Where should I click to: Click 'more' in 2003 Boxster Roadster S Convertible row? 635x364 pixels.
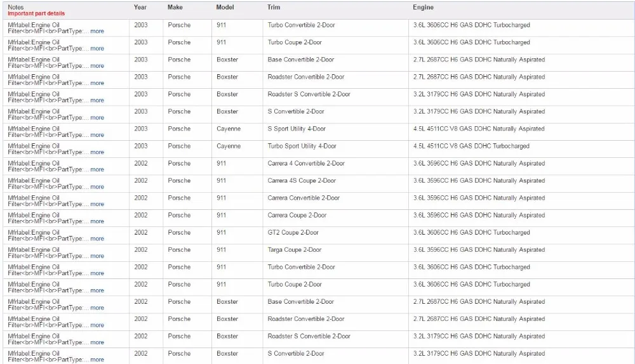pyautogui.click(x=97, y=100)
